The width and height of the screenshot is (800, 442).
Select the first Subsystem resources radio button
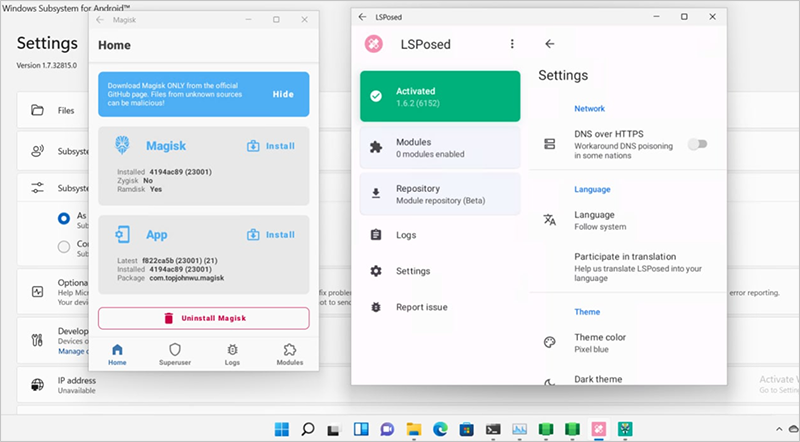click(64, 218)
